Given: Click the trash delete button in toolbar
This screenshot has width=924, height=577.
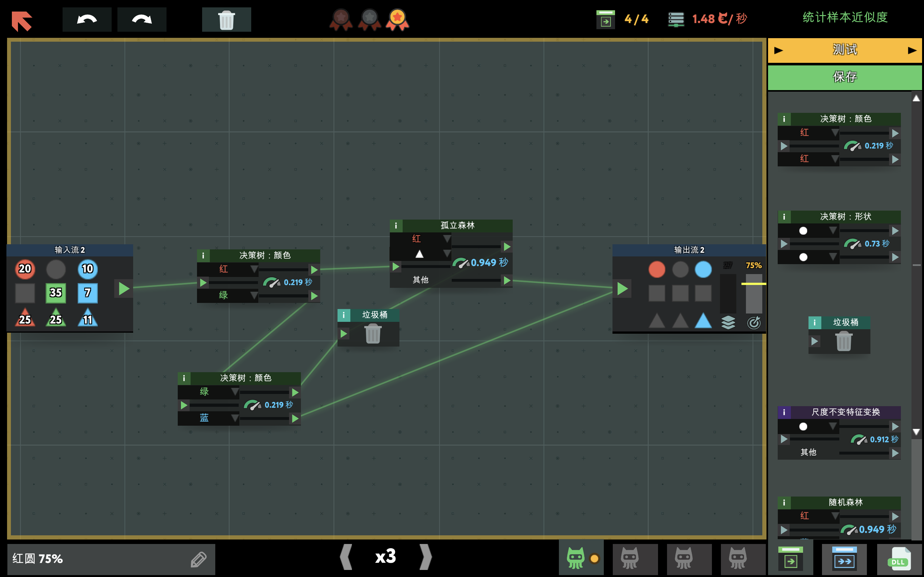Looking at the screenshot, I should 227,20.
